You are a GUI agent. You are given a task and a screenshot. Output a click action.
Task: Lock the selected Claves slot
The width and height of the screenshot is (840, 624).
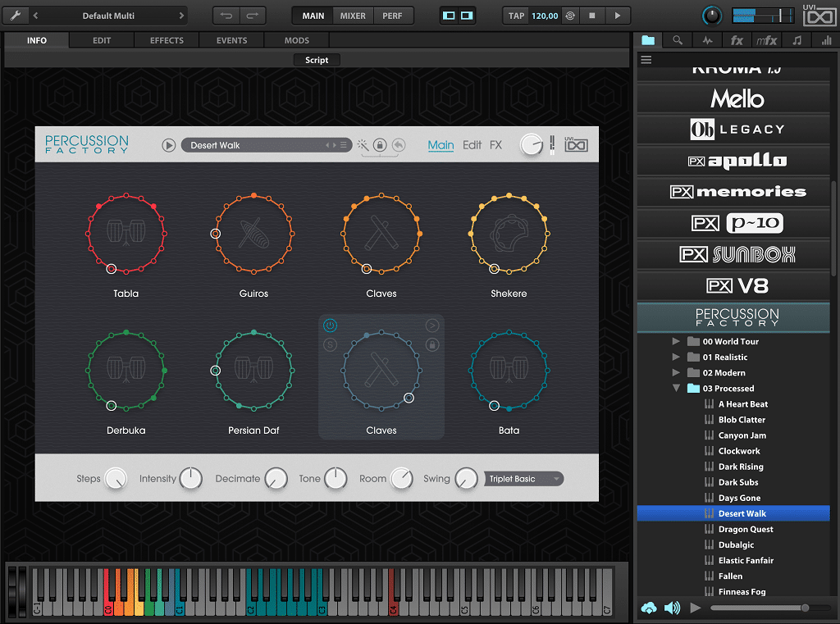(x=432, y=344)
